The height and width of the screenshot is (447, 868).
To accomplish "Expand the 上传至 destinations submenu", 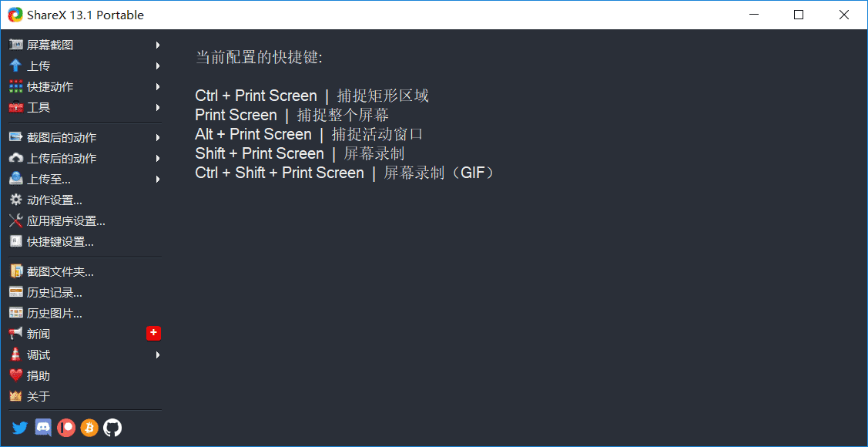I will pyautogui.click(x=159, y=179).
